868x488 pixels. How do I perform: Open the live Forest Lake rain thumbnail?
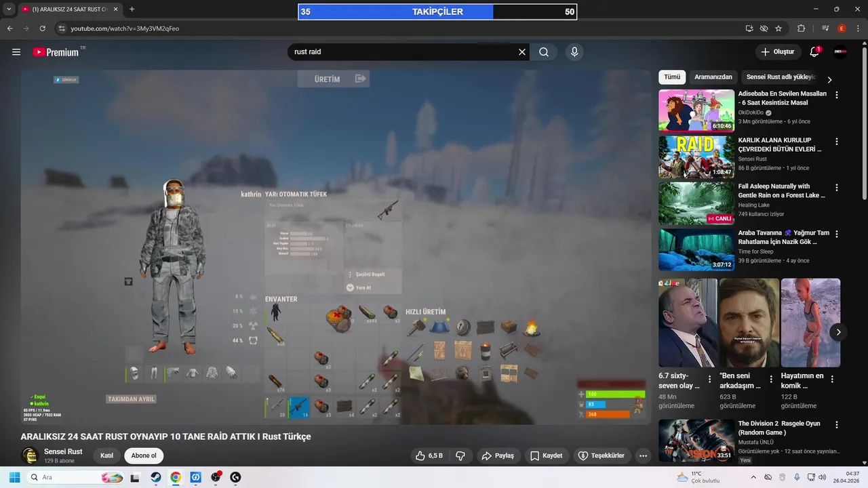point(696,203)
